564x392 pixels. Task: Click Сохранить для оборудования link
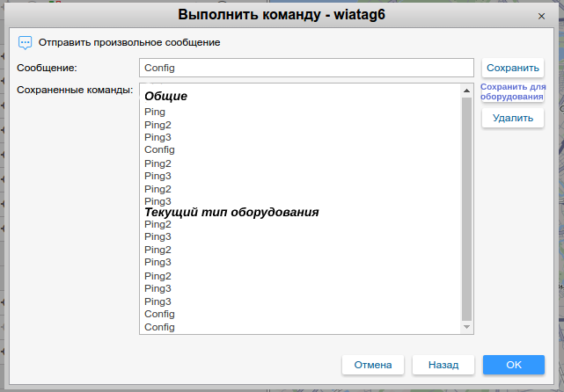pyautogui.click(x=513, y=91)
